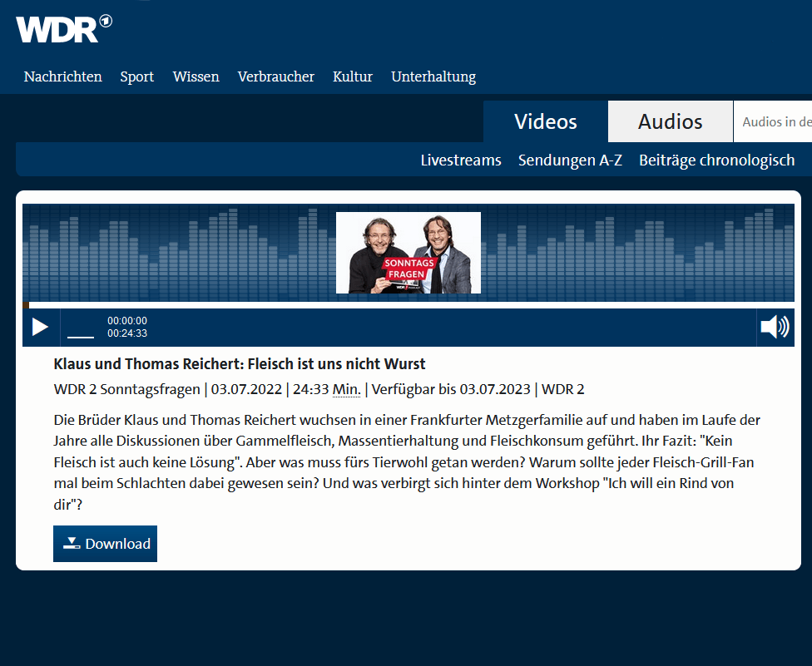This screenshot has width=812, height=666.
Task: Switch to the Videos tab
Action: (545, 122)
